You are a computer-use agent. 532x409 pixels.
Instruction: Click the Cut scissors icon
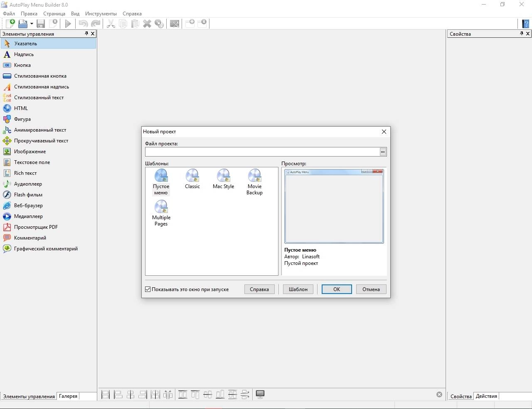tap(111, 24)
